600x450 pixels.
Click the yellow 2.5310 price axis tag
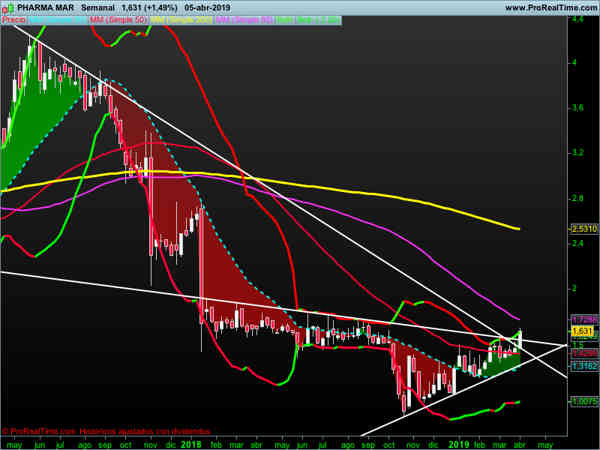[584, 229]
